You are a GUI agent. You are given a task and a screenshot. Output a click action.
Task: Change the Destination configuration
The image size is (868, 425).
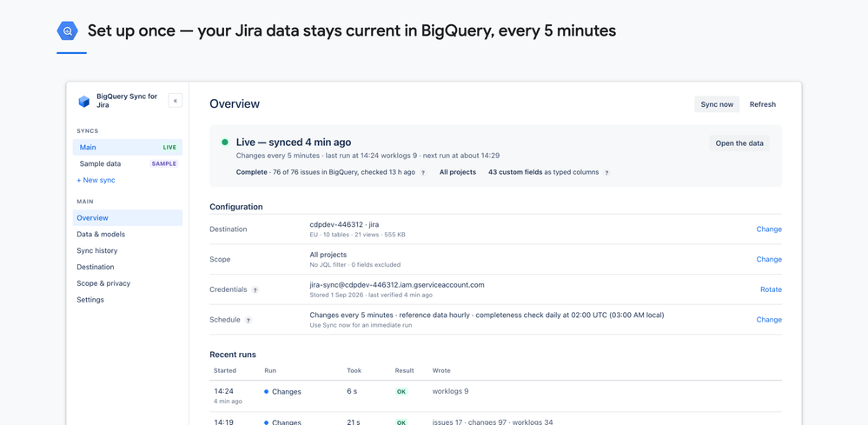(x=769, y=229)
